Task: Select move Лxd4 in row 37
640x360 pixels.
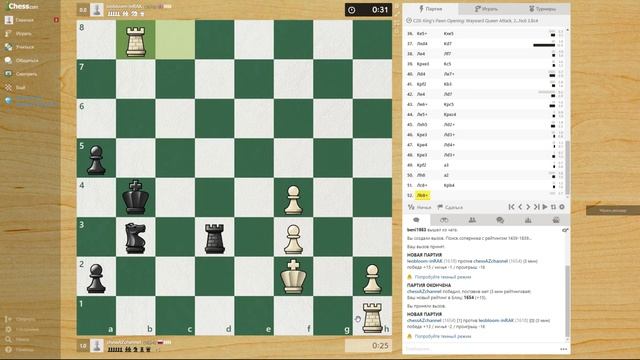Action: pos(422,44)
